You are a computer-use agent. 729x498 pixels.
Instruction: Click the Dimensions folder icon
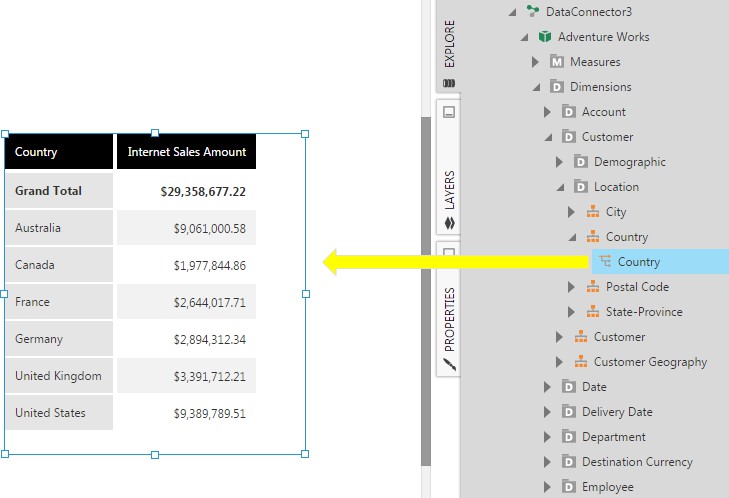pyautogui.click(x=557, y=86)
